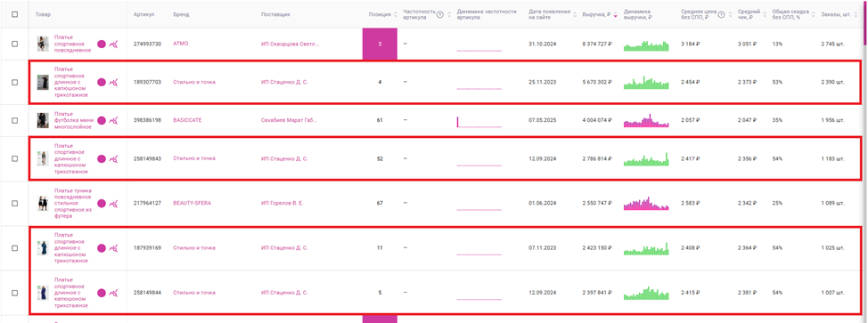Select checkbox for BASICCATE row
868x323 pixels.
pyautogui.click(x=15, y=120)
